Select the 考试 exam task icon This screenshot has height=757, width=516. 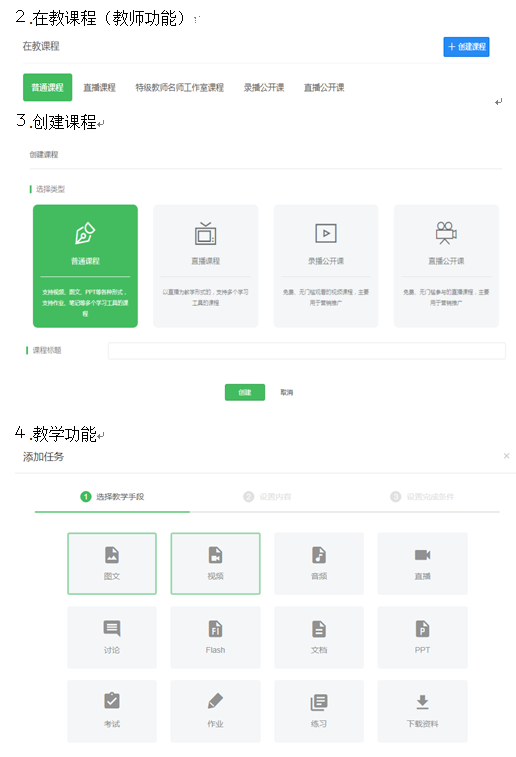(x=112, y=711)
